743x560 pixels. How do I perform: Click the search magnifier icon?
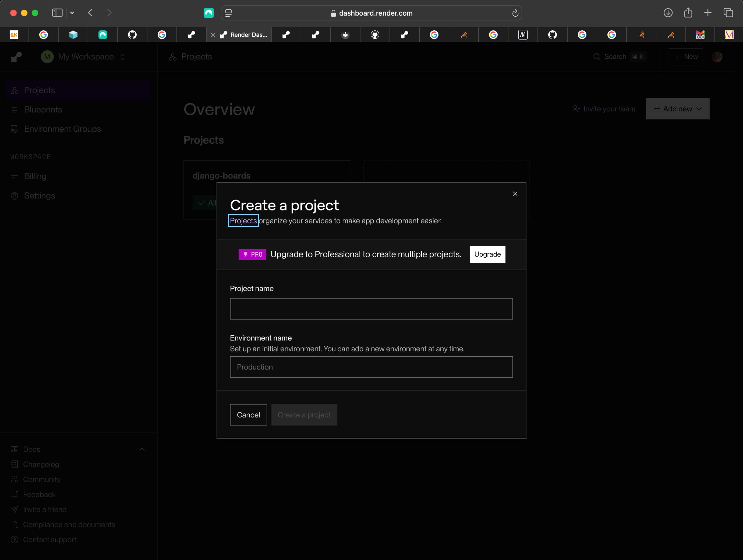[597, 57]
